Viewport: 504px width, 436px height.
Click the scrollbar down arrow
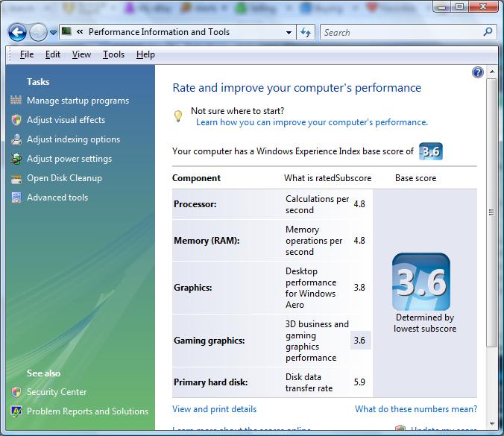click(x=492, y=424)
